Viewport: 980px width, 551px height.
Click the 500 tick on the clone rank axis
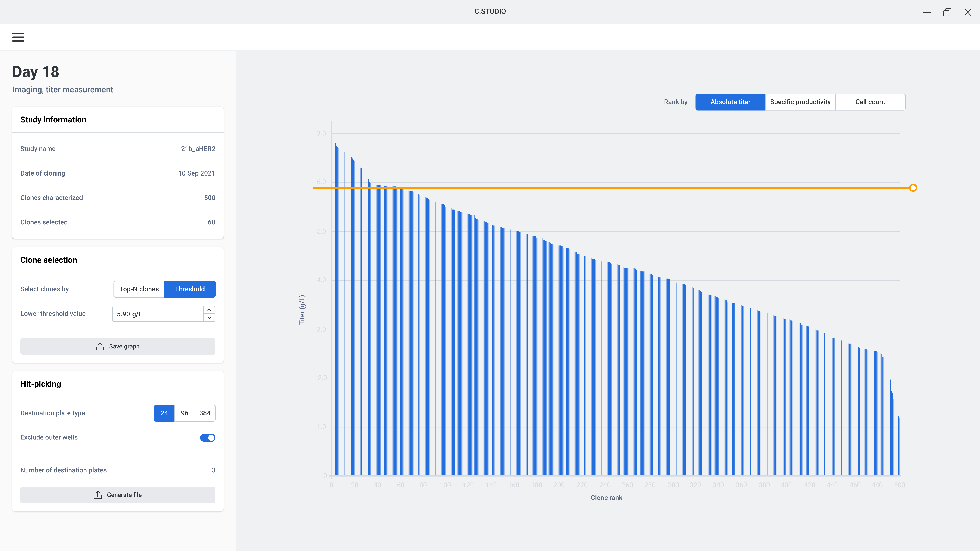899,485
